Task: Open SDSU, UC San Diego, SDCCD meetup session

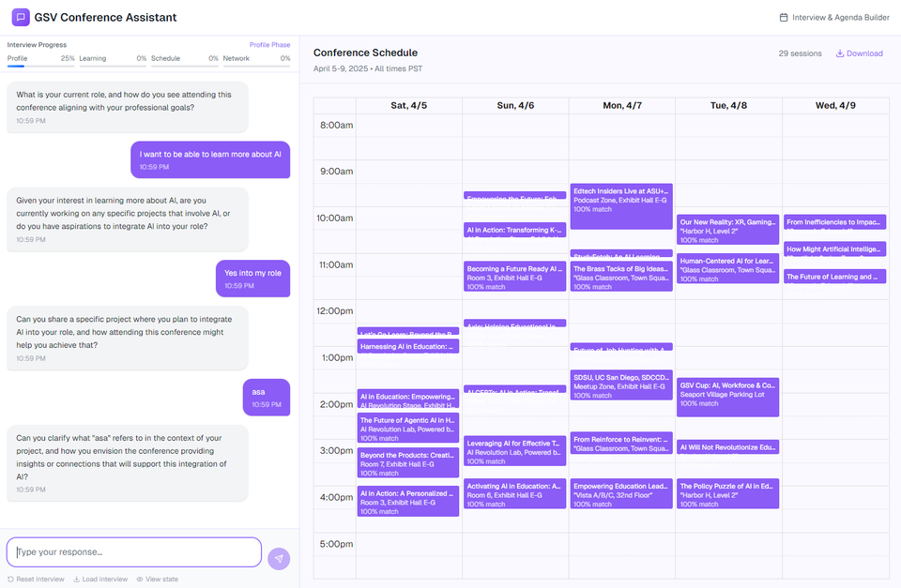Action: [621, 384]
